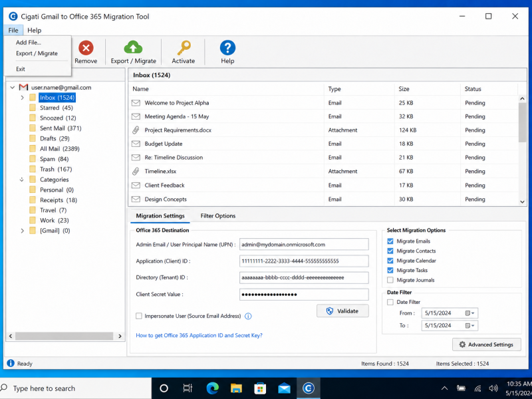Click paperclip icon for Project Requirements.docx

click(x=136, y=130)
